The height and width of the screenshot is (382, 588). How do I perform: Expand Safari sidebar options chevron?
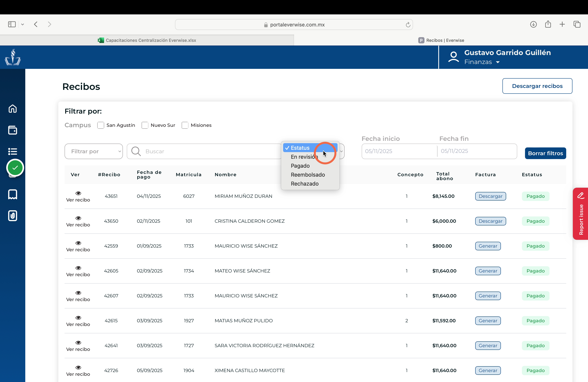pyautogui.click(x=23, y=24)
